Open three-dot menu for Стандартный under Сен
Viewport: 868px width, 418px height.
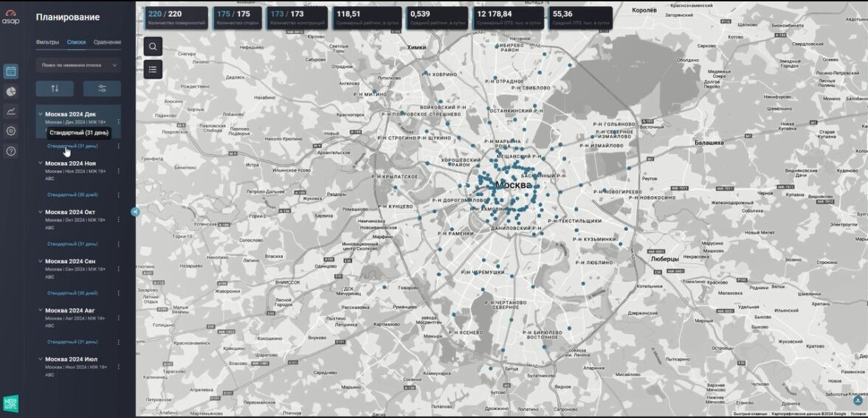118,293
